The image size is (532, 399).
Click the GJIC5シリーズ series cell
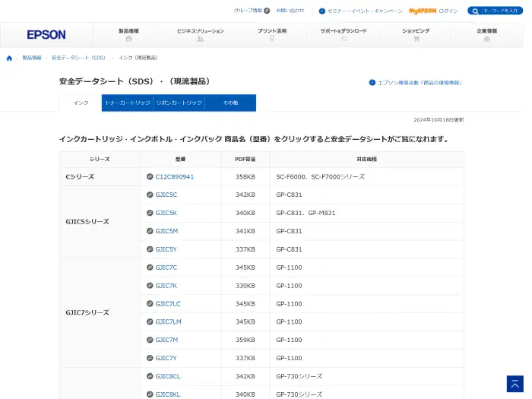100,222
